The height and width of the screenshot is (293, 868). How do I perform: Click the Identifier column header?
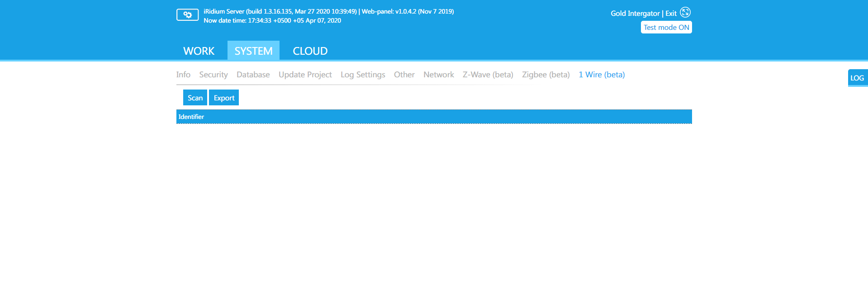(191, 117)
